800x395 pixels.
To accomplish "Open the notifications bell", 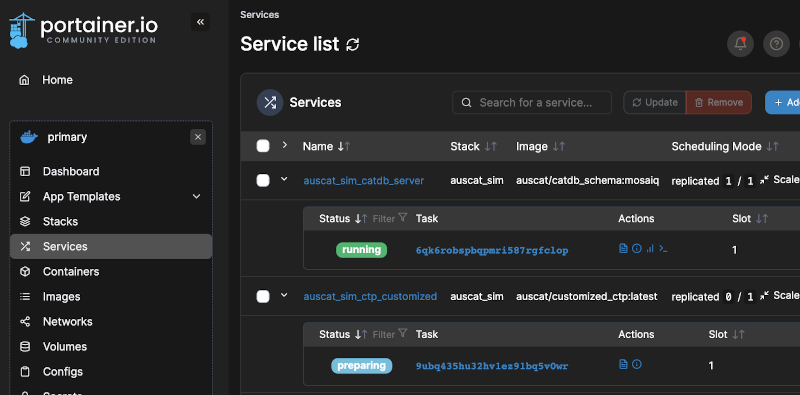I will point(740,44).
